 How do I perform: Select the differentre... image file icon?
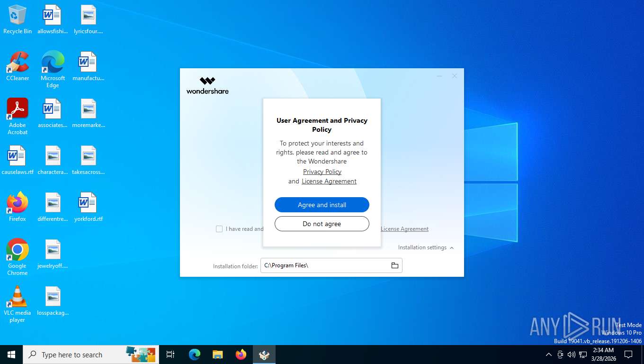tap(53, 207)
